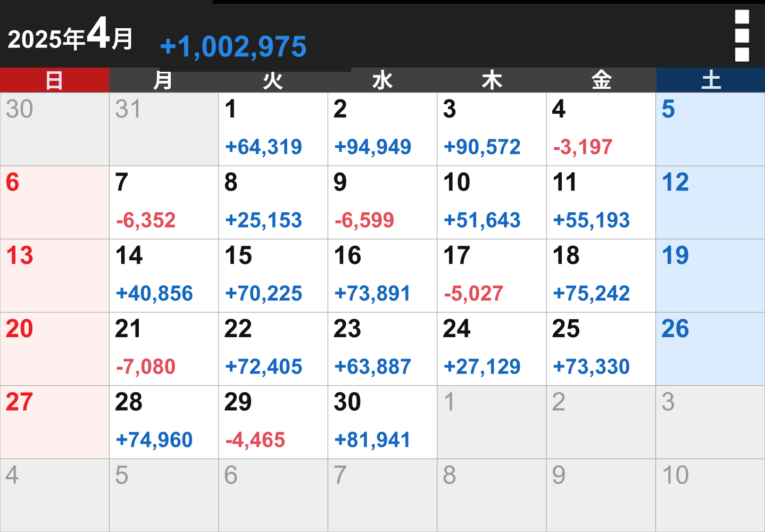Select April 29 loss -4,465

tap(273, 422)
